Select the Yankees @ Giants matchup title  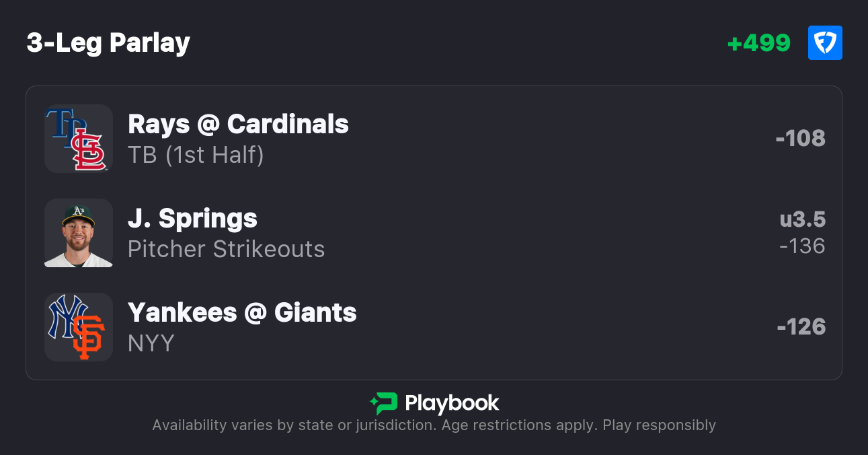pyautogui.click(x=242, y=313)
